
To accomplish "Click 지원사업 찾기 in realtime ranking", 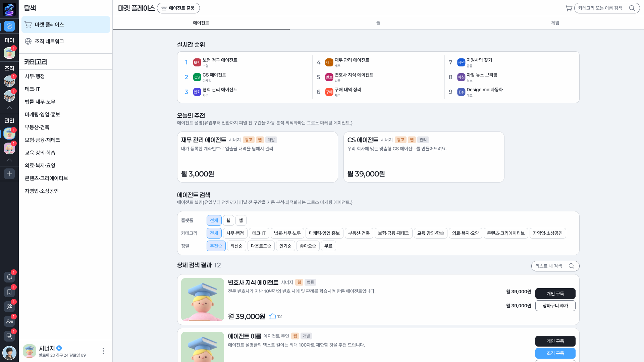I will point(479,60).
